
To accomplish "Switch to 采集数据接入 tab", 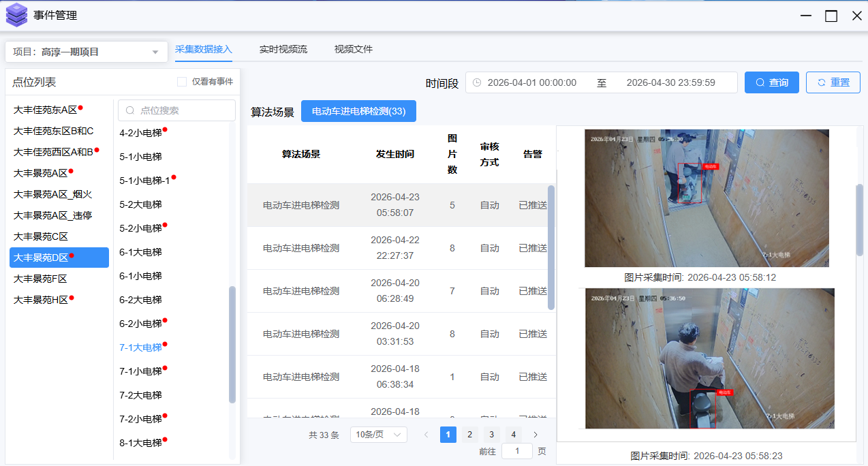I will (x=204, y=49).
